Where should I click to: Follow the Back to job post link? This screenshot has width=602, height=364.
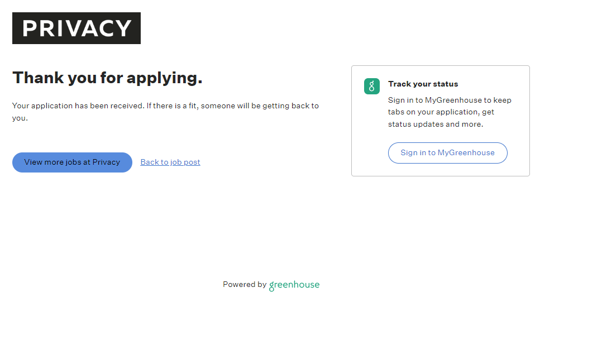(x=170, y=162)
